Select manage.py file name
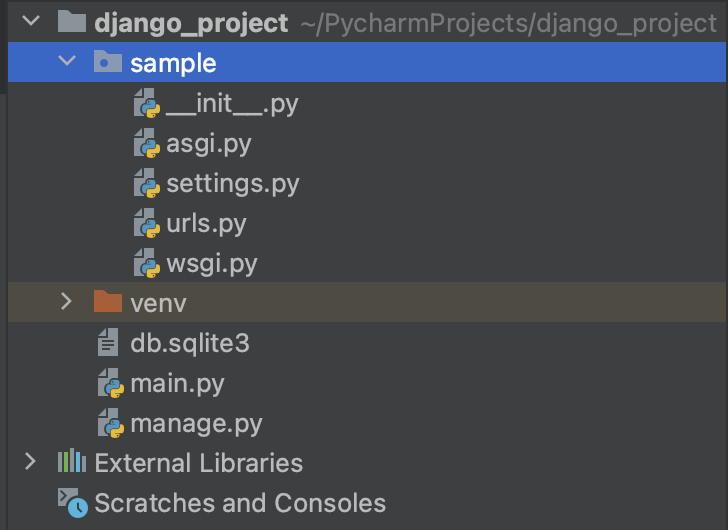The image size is (728, 530). (196, 424)
